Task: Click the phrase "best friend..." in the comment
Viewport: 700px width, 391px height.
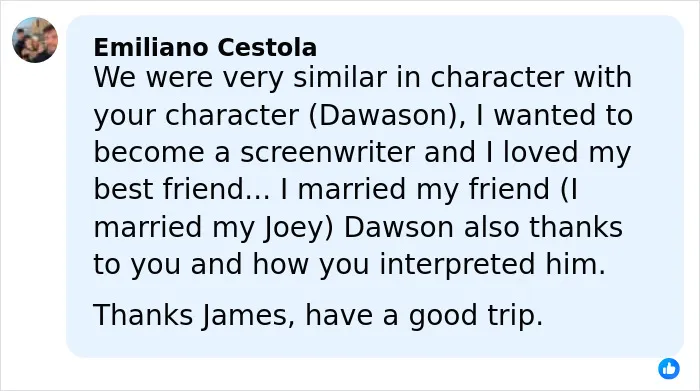Action: point(182,189)
